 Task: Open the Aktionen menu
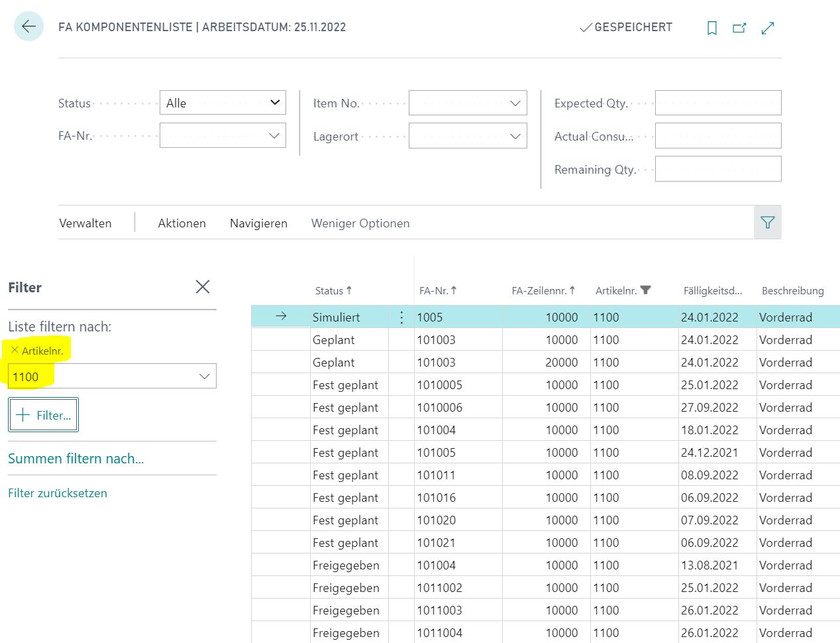pos(182,223)
